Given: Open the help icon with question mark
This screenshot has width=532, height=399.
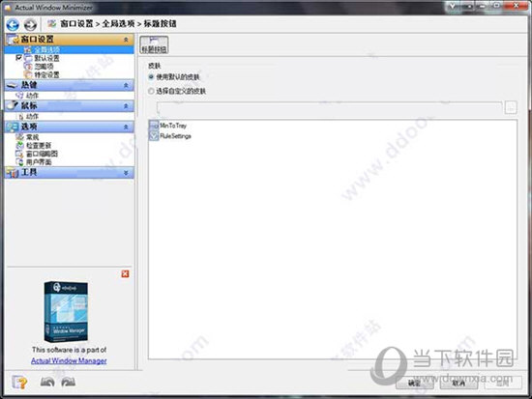Looking at the screenshot, I should point(19,383).
